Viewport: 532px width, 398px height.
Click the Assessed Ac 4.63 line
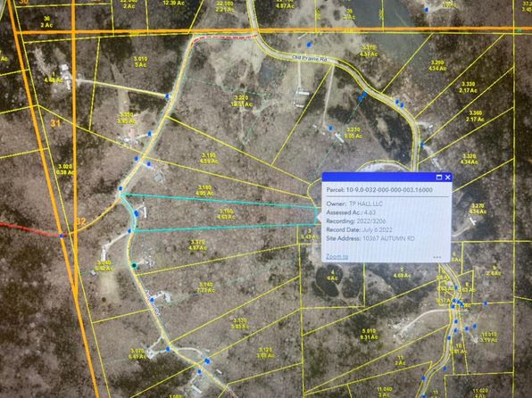point(351,212)
